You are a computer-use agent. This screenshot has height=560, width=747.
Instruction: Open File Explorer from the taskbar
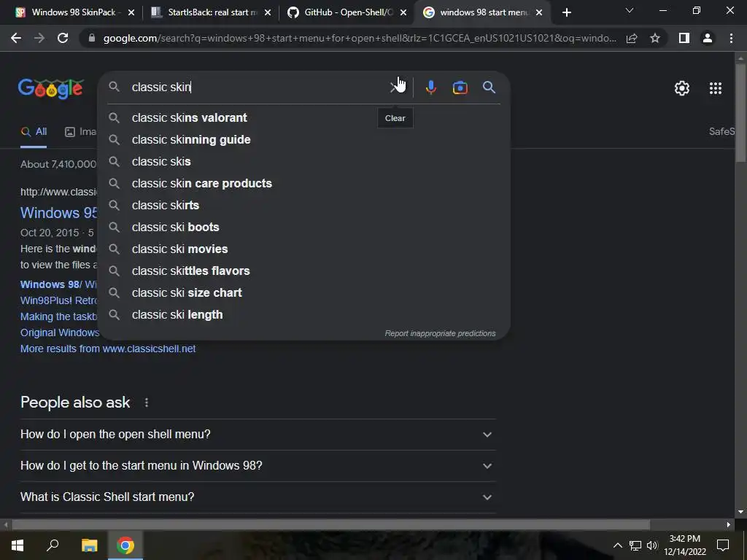click(89, 545)
